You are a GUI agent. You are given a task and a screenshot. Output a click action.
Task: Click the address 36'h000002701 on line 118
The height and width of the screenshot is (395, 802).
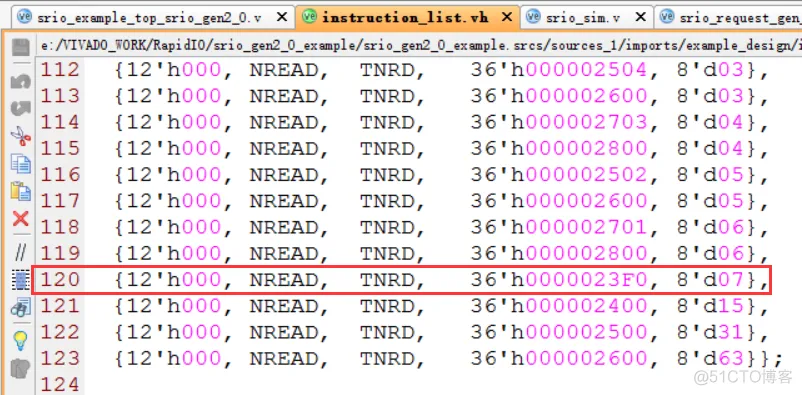point(559,228)
